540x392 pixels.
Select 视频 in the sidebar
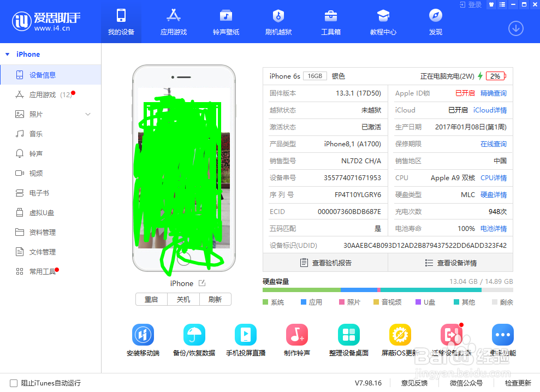click(51, 173)
